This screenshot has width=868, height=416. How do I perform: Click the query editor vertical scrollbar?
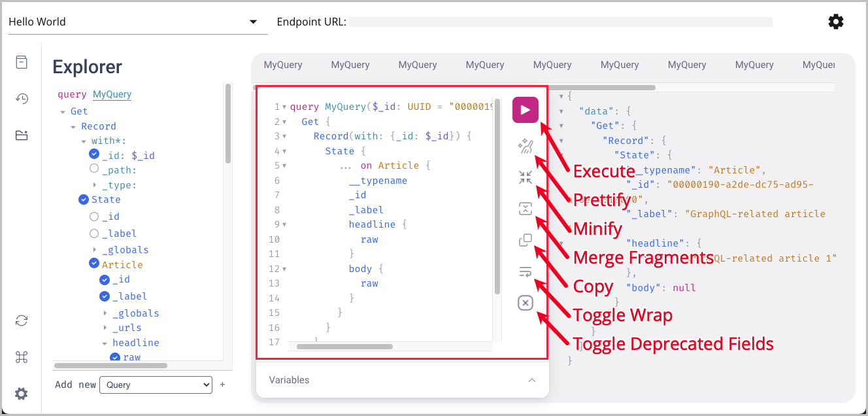tap(497, 196)
